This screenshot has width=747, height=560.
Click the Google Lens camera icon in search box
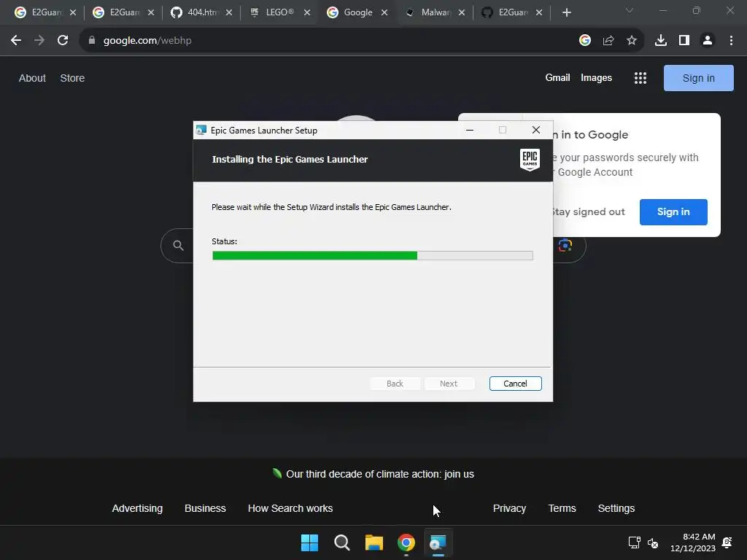pos(565,245)
